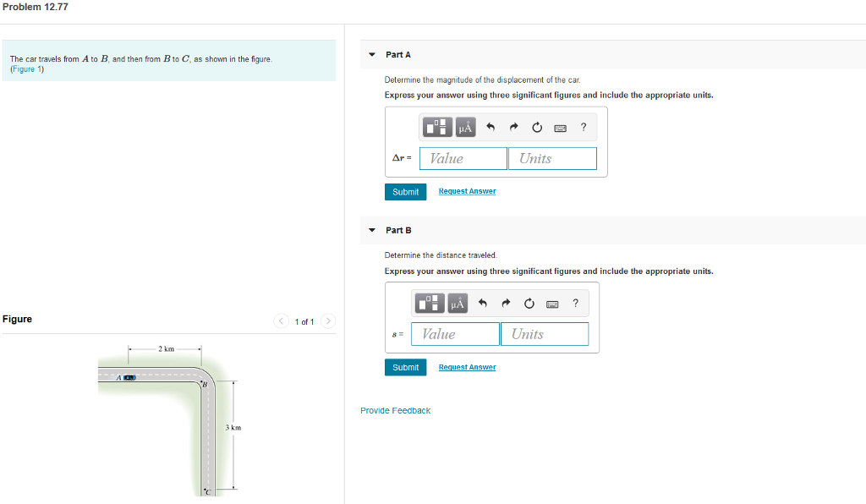Open Greek symbols tool in Part A toolbar
The width and height of the screenshot is (866, 504).
[466, 128]
